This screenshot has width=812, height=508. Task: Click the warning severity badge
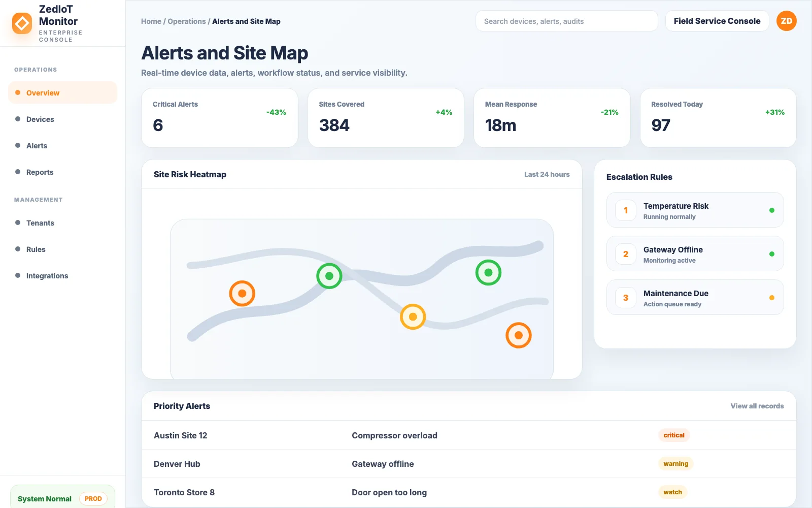click(675, 464)
